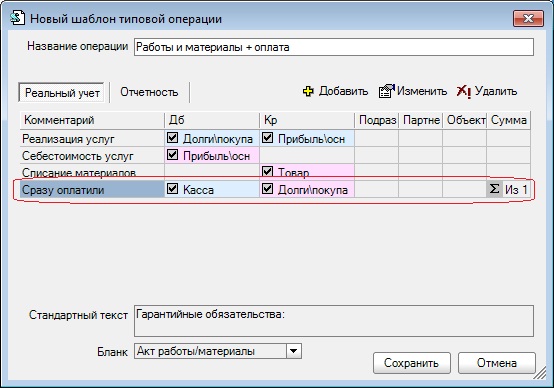554x388 pixels.
Task: Click the Стандартный текст text area
Action: click(334, 321)
